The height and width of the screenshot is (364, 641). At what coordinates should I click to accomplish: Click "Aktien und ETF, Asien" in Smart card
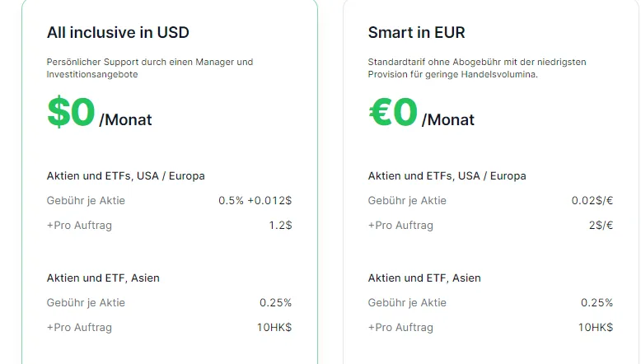coord(424,278)
